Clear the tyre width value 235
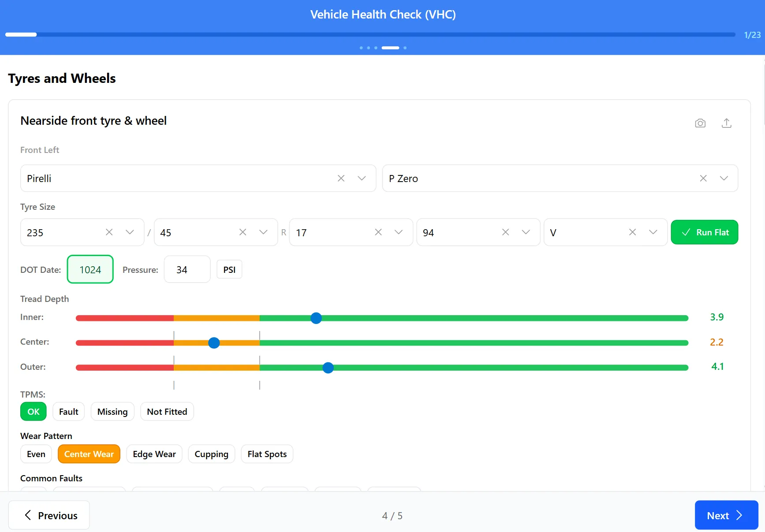The width and height of the screenshot is (765, 532). coord(109,232)
